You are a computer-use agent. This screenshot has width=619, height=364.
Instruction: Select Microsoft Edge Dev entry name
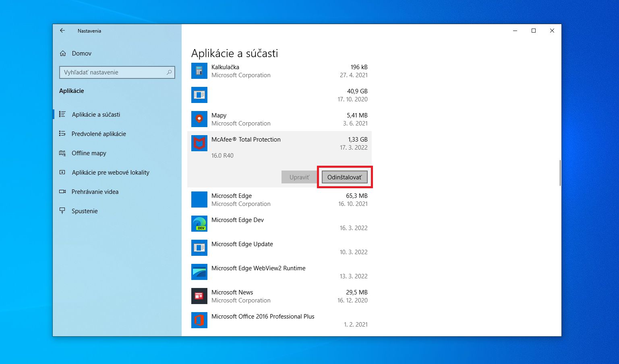[x=238, y=220]
